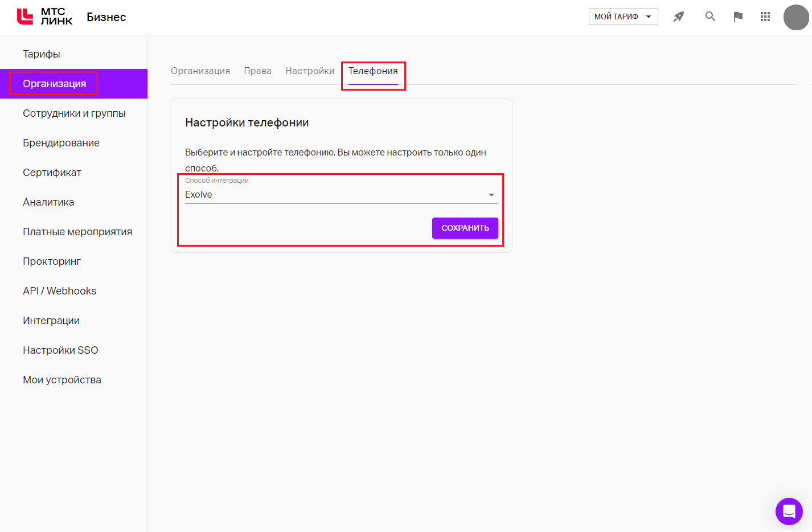Switch to the Организация tab
The image size is (812, 532).
click(x=200, y=71)
